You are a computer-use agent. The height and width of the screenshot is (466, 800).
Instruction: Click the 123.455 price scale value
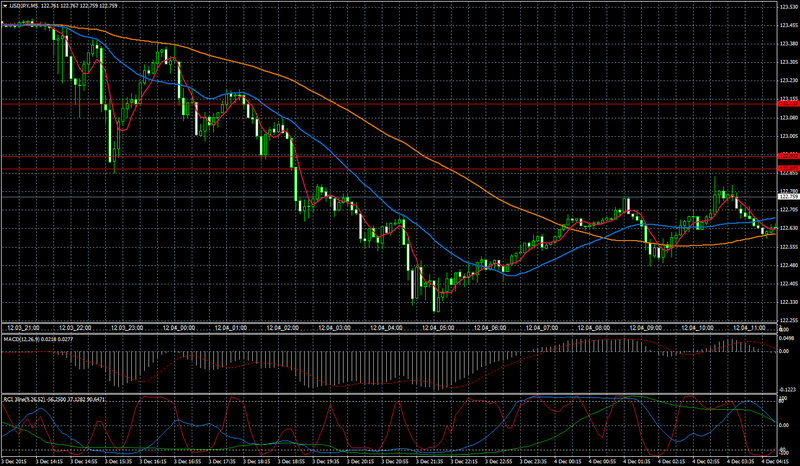click(788, 25)
